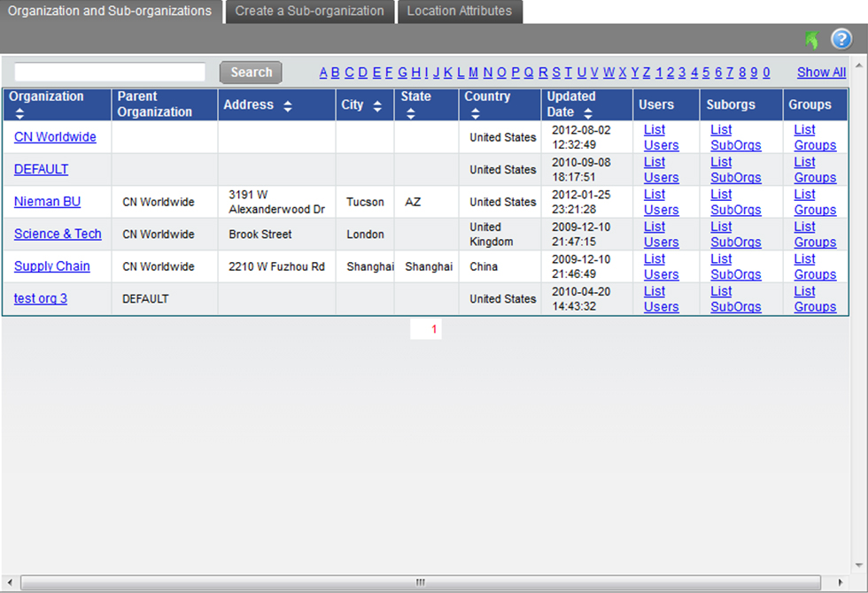Image resolution: width=868 pixels, height=593 pixels.
Task: Click in the search text field
Action: [110, 73]
